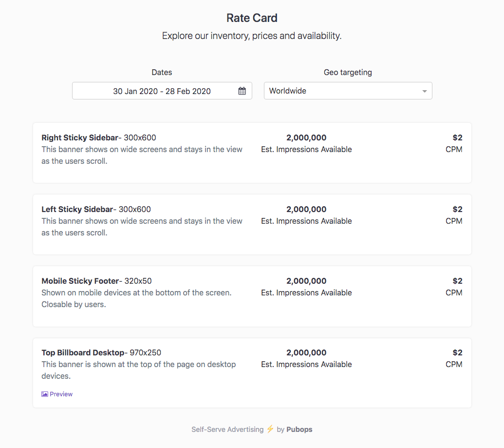Select the Right Sticky Sidebar card
The width and height of the screenshot is (504, 448).
(x=252, y=153)
